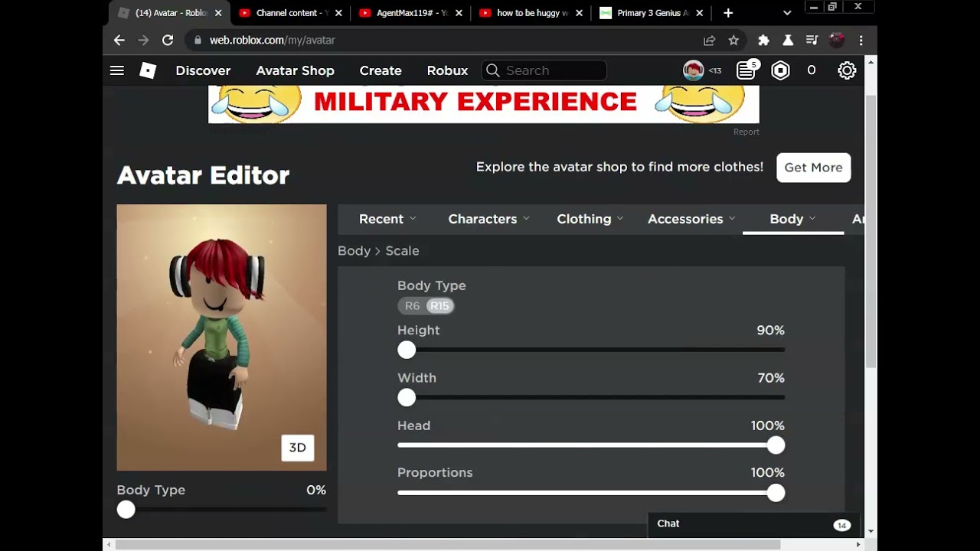980x551 pixels.
Task: Bookmark this page with star icon
Action: coord(733,41)
